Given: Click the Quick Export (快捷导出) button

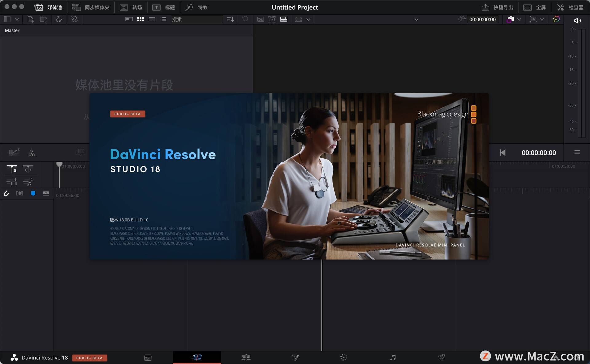Looking at the screenshot, I should tap(497, 7).
